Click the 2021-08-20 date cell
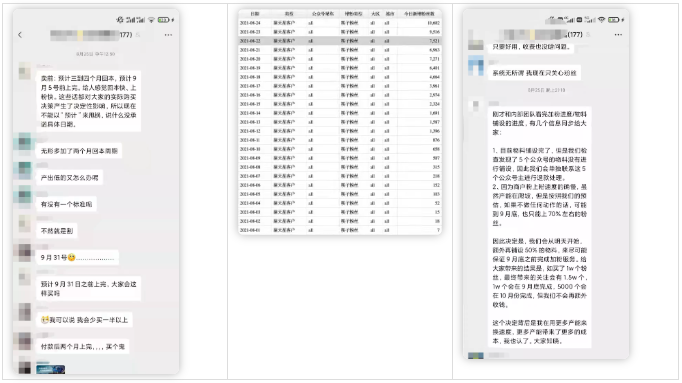Image resolution: width=682 pixels, height=383 pixels. (250, 59)
